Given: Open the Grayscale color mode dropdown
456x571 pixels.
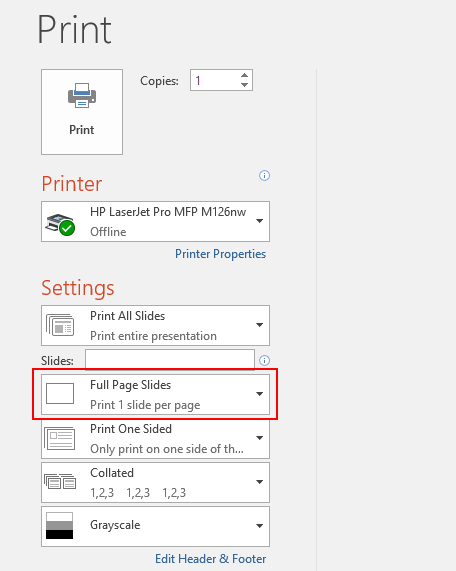Looking at the screenshot, I should click(x=156, y=526).
